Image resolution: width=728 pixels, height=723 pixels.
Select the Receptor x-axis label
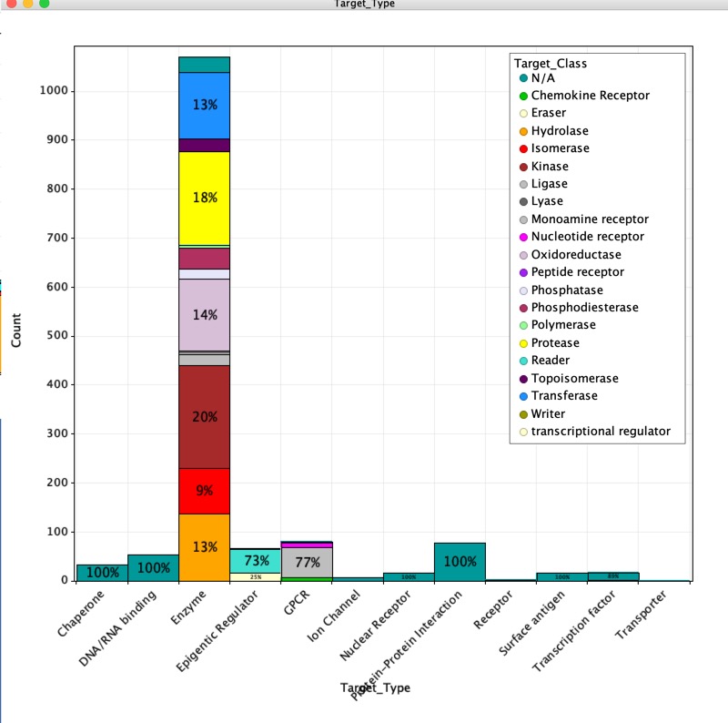click(x=493, y=609)
